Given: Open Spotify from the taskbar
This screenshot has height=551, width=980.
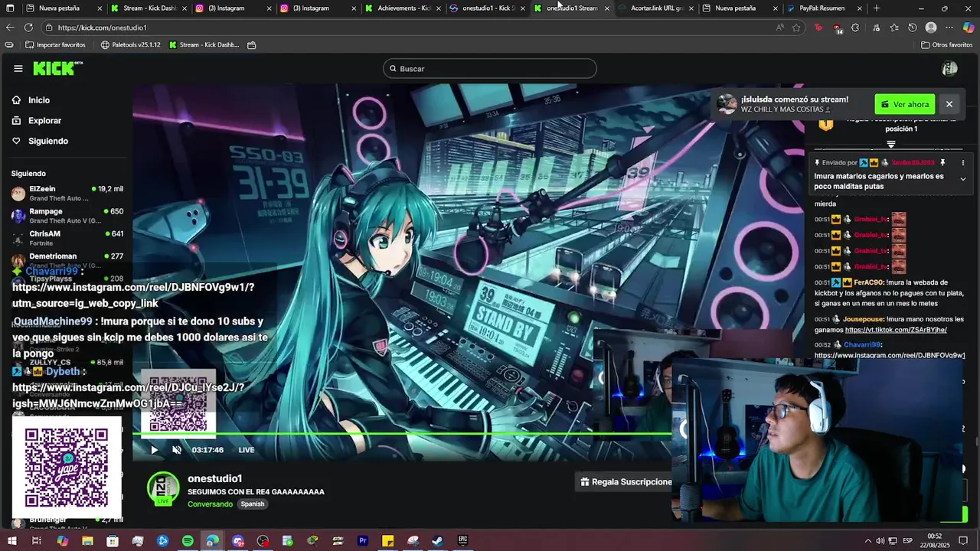Looking at the screenshot, I should coord(188,541).
